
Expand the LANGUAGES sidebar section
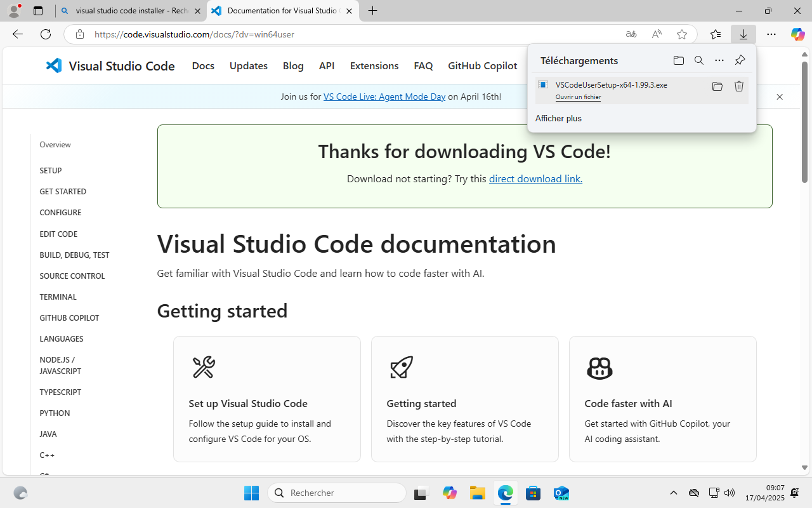(x=62, y=339)
